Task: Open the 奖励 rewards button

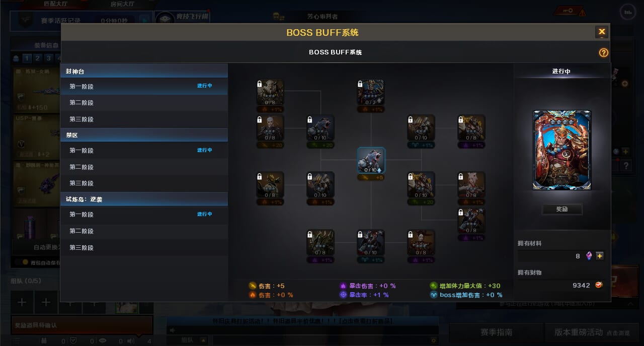Action: [x=562, y=209]
